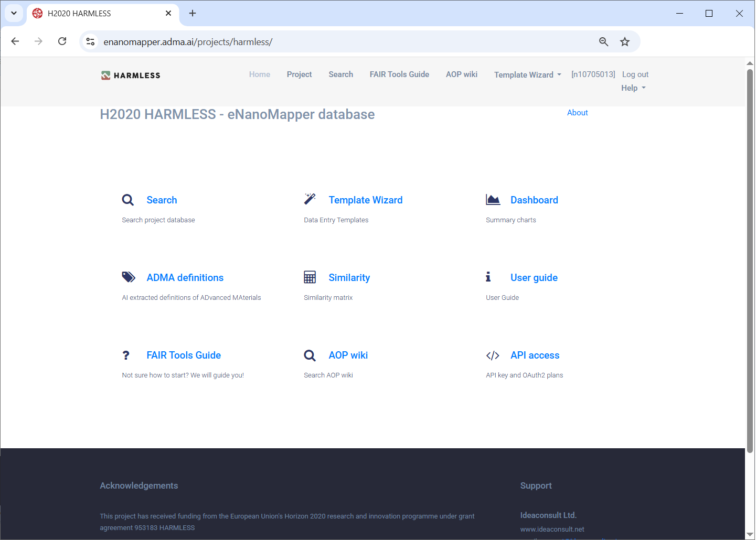Click the magnifier icon beside AOP wiki tile

pyautogui.click(x=310, y=355)
